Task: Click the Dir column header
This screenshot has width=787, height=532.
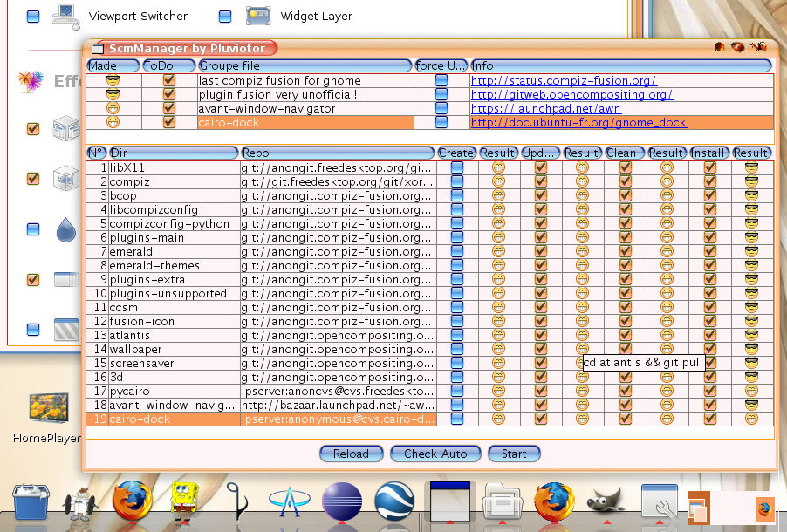Action: click(174, 153)
